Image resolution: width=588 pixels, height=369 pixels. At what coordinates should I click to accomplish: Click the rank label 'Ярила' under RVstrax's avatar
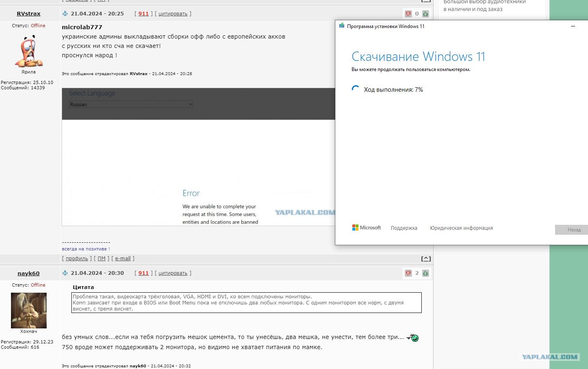[28, 72]
